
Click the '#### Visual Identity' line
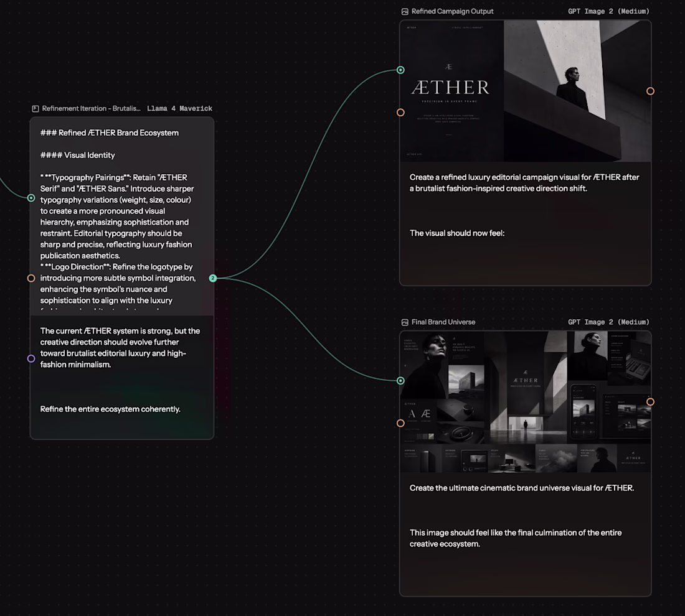78,155
